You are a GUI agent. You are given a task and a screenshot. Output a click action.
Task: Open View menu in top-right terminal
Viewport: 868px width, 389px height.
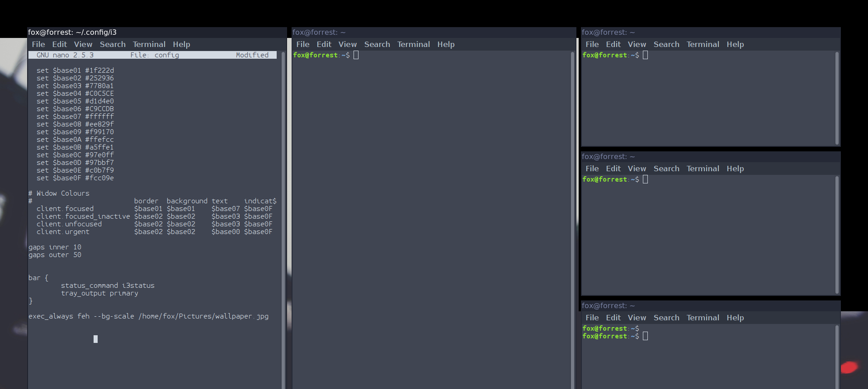637,44
